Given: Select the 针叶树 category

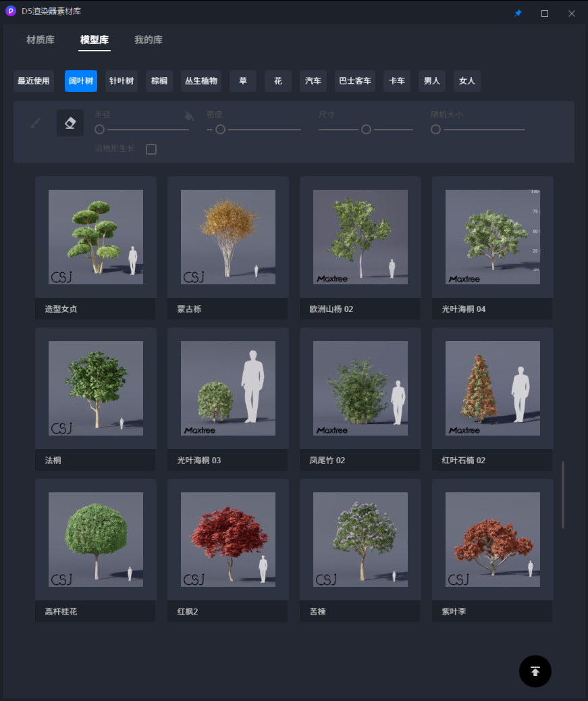Looking at the screenshot, I should click(x=122, y=81).
